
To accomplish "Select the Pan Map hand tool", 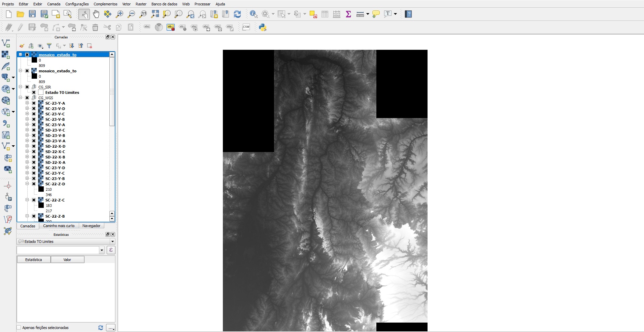I will [96, 14].
